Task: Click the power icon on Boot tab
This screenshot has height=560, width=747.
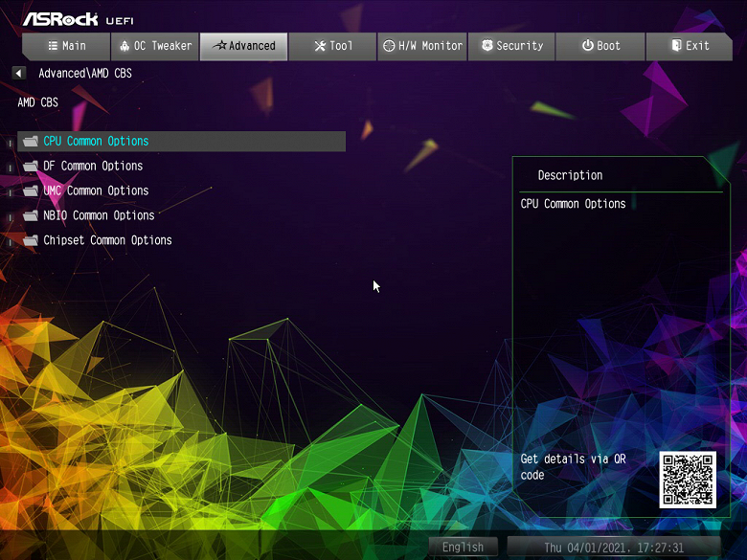Action: (588, 45)
